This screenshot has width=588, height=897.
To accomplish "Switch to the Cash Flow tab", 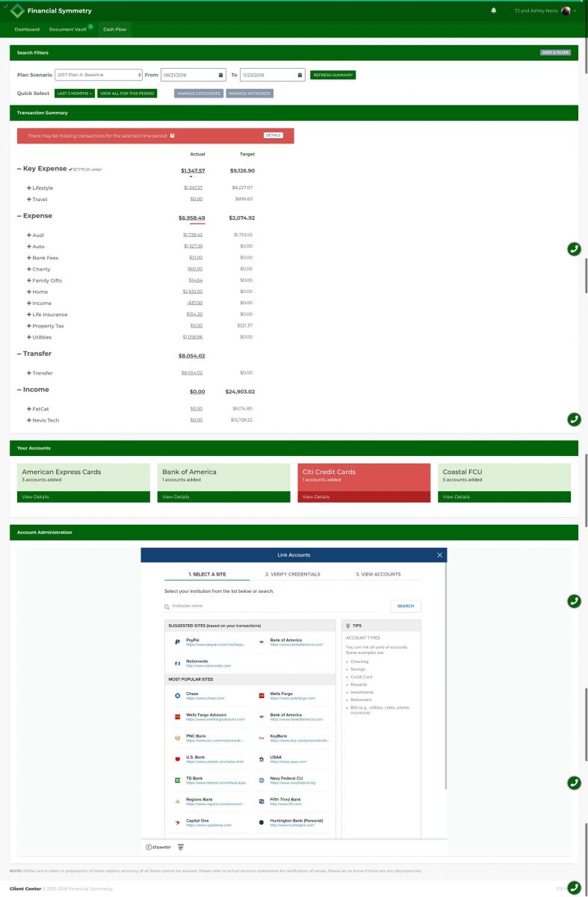I will tap(114, 29).
